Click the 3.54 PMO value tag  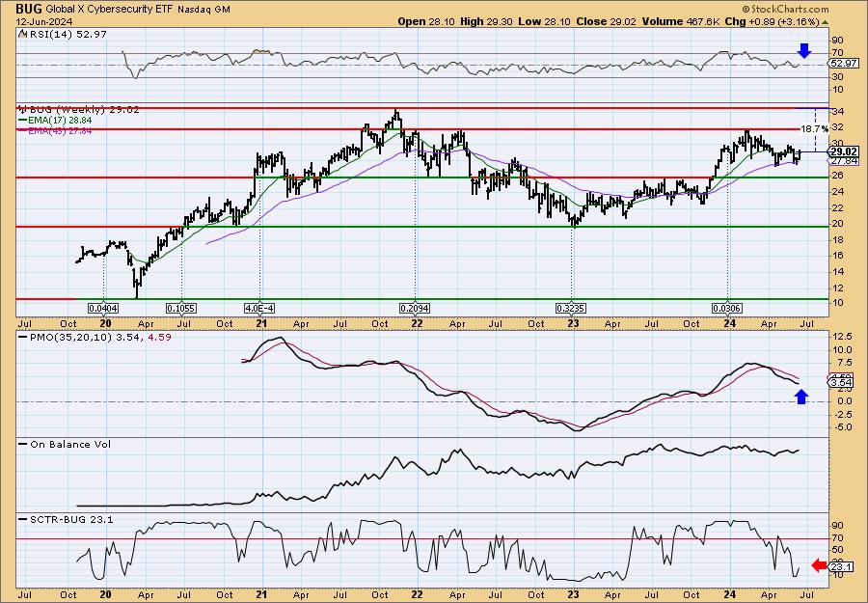point(841,383)
